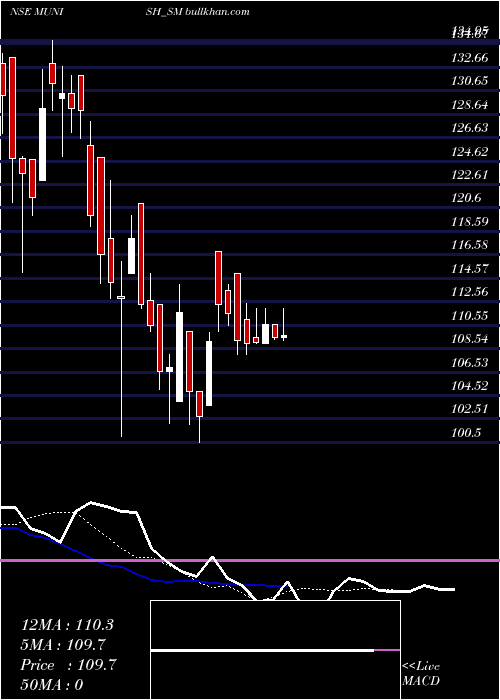Click the Live MACD label

tap(421, 674)
